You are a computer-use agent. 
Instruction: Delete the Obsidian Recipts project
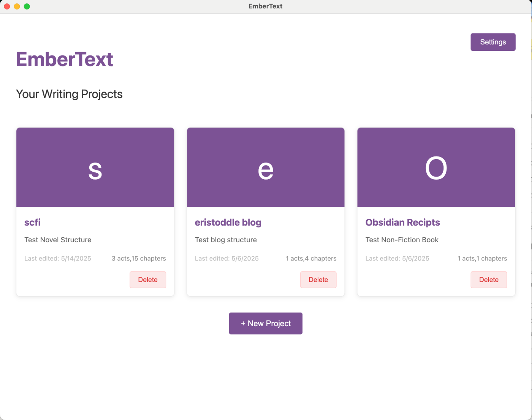click(x=489, y=279)
